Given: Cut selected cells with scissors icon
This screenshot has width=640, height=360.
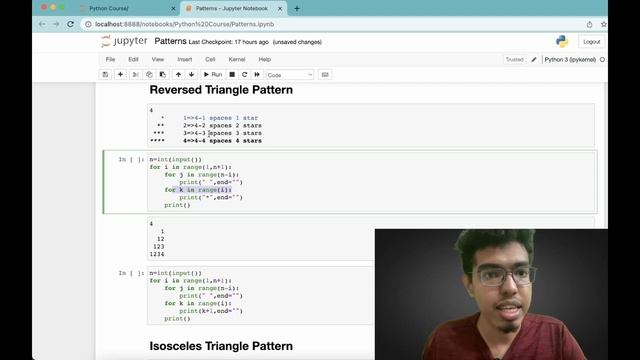Looking at the screenshot, I should [x=136, y=75].
